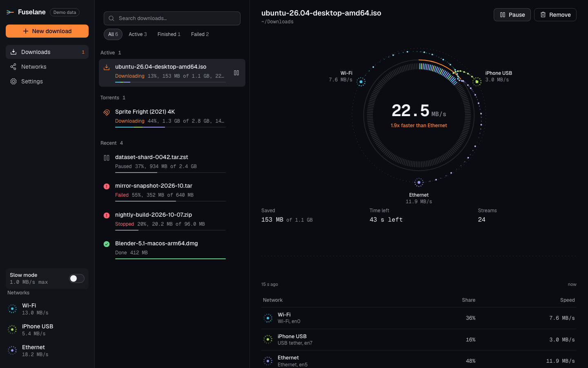Select the ubuntu-26.04-desktop-amd64.iso download row
This screenshot has width=588, height=368.
pos(172,73)
